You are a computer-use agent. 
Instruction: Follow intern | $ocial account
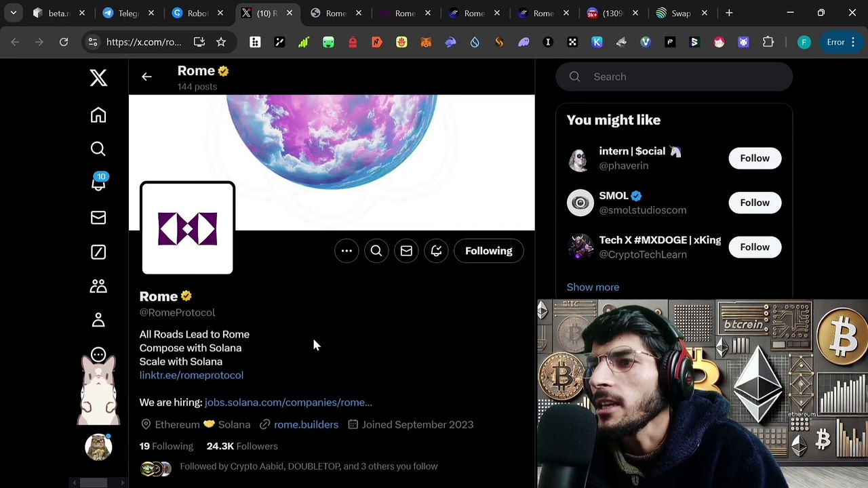[x=755, y=158]
